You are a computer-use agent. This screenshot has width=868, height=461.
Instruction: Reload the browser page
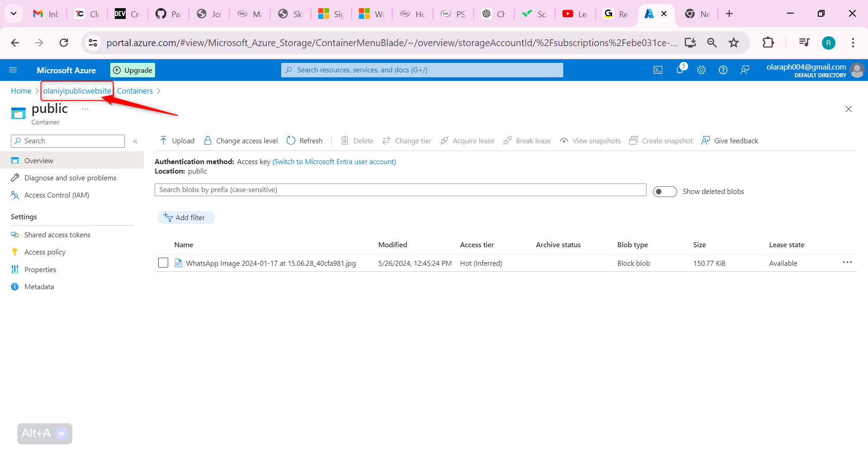(x=64, y=42)
